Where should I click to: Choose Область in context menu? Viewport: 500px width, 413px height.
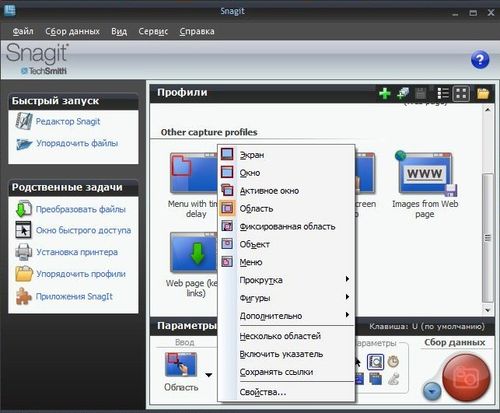[286, 209]
